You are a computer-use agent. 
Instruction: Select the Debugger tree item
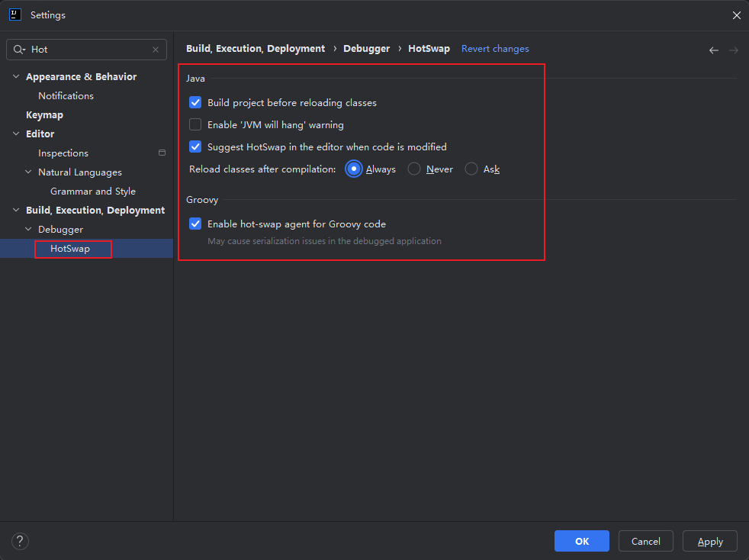click(x=61, y=230)
